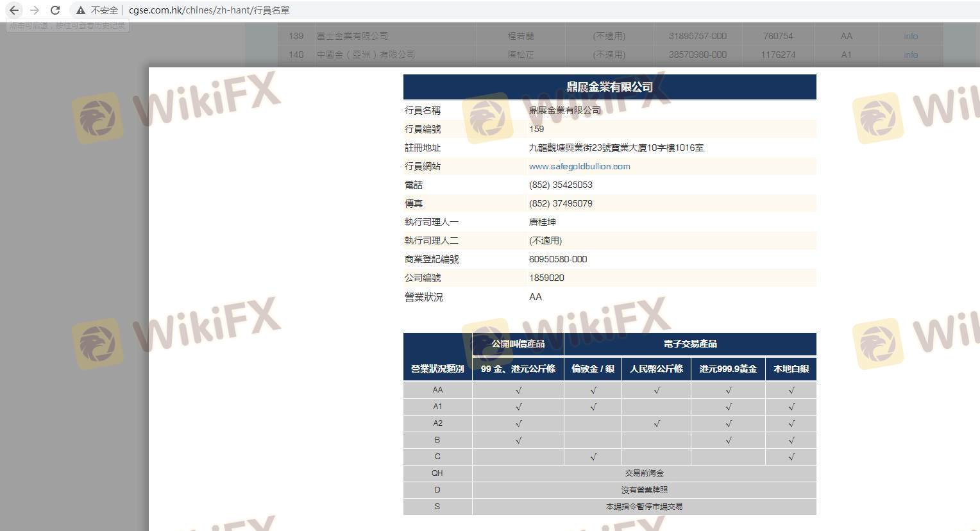
Task: Click the browser forward arrow
Action: pos(35,10)
